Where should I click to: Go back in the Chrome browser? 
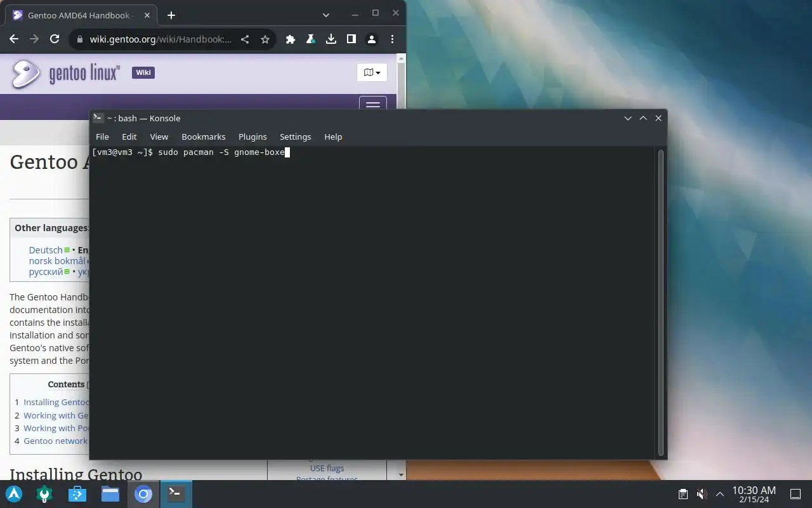point(14,39)
